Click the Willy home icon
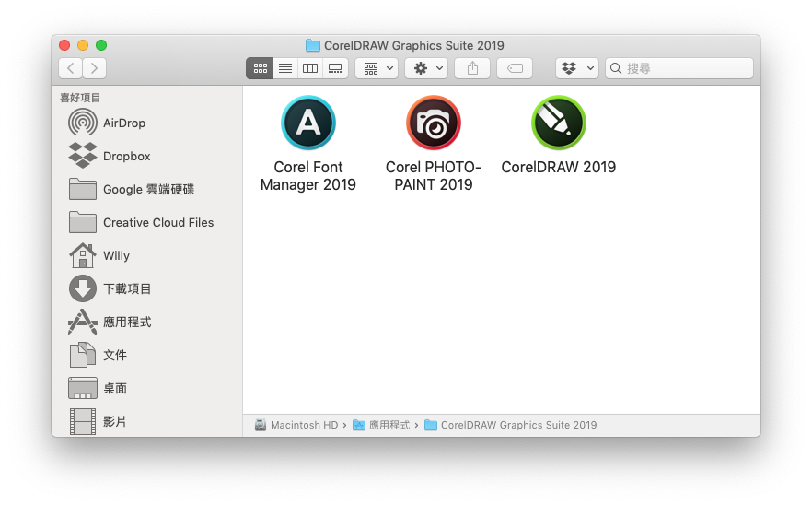812x505 pixels. click(x=82, y=255)
